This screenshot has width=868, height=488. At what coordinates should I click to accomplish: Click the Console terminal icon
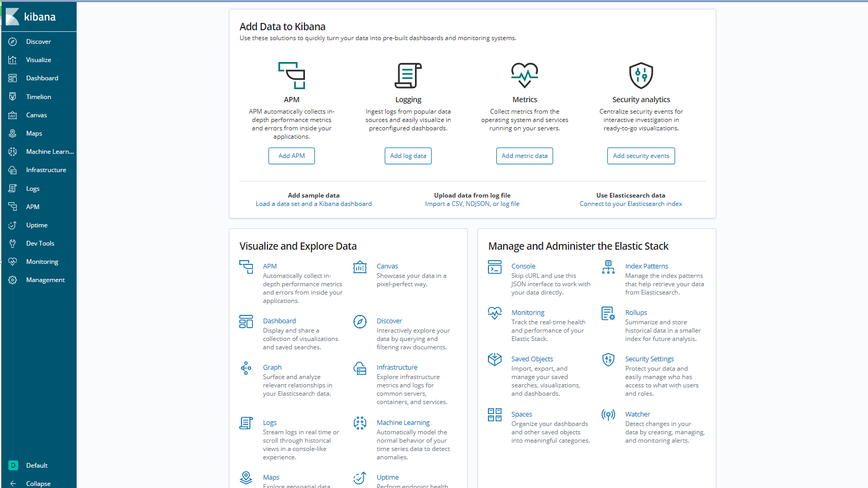tap(495, 267)
